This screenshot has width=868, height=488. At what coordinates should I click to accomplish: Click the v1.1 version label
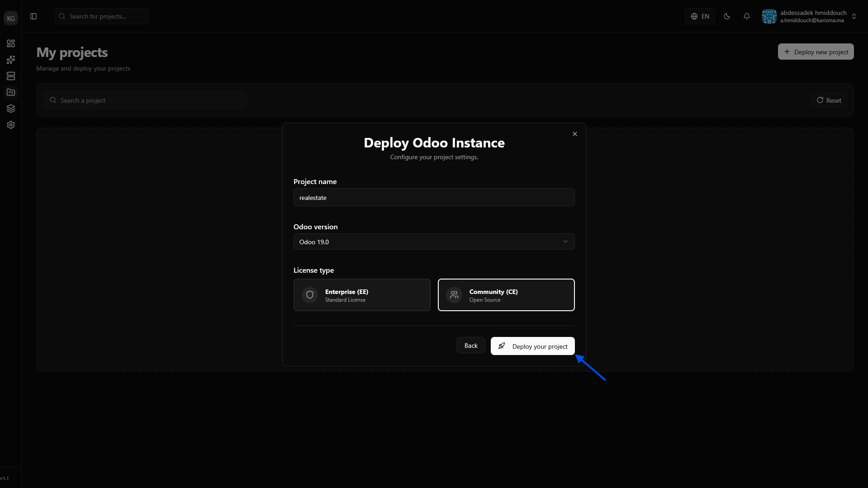point(5,478)
